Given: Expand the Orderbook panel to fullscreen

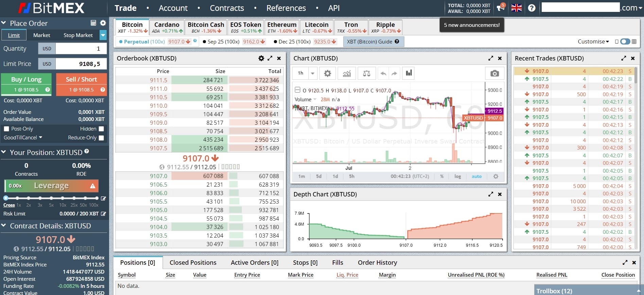Looking at the screenshot, I should coord(270,58).
